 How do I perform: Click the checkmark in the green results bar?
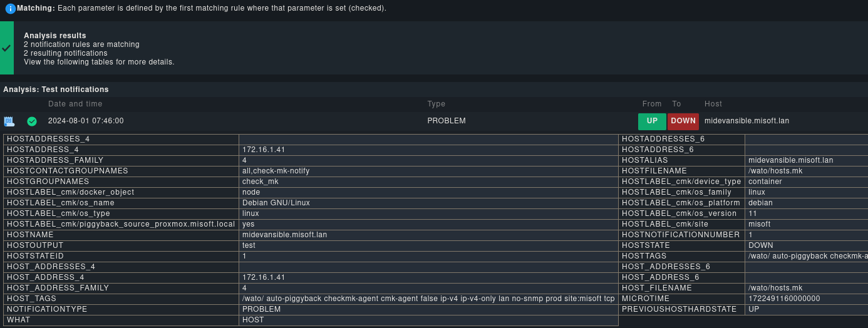click(6, 48)
